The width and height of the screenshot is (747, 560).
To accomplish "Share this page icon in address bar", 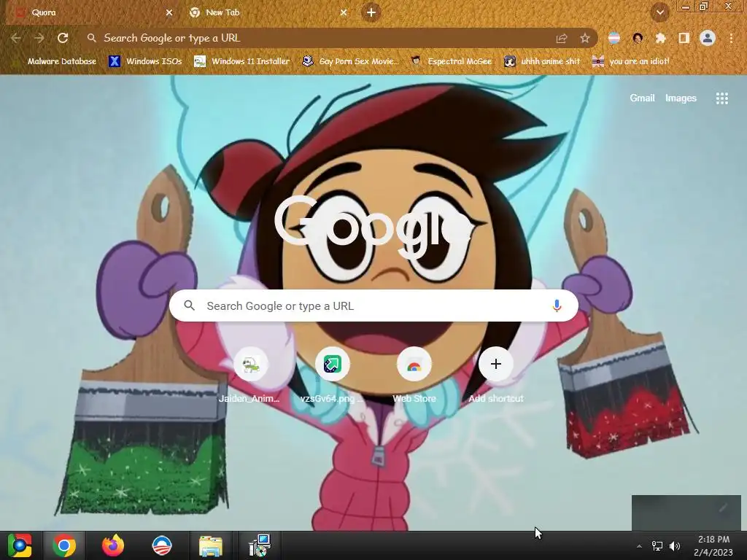I will (x=562, y=38).
